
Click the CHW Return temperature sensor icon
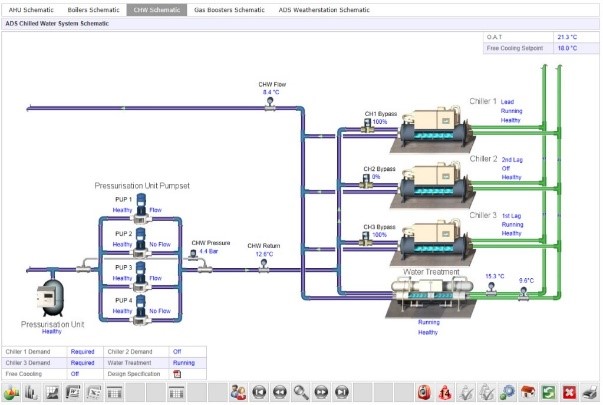[264, 265]
